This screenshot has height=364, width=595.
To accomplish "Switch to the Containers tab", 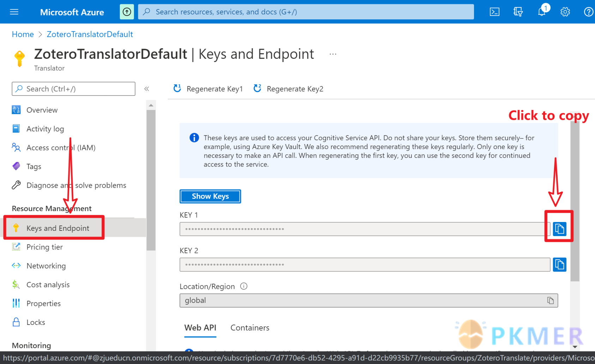I will coord(250,328).
